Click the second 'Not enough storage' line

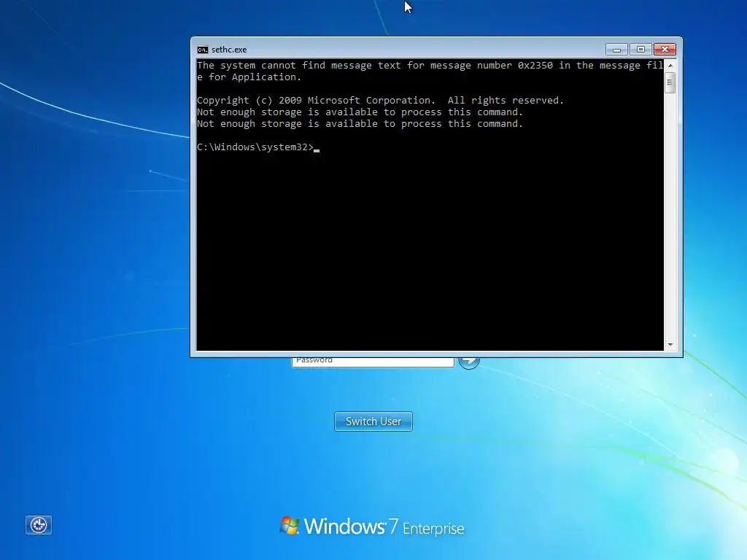[360, 124]
